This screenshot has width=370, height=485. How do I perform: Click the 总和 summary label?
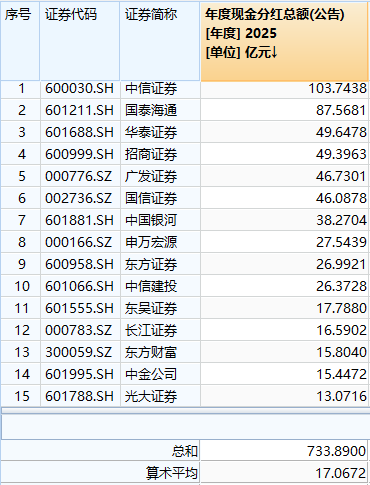[185, 451]
